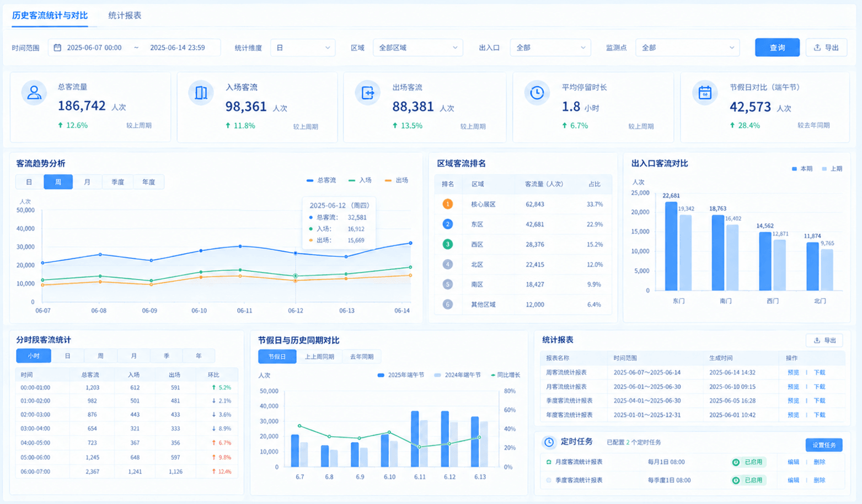Preview the 周客流统计报表 report

[x=793, y=373]
